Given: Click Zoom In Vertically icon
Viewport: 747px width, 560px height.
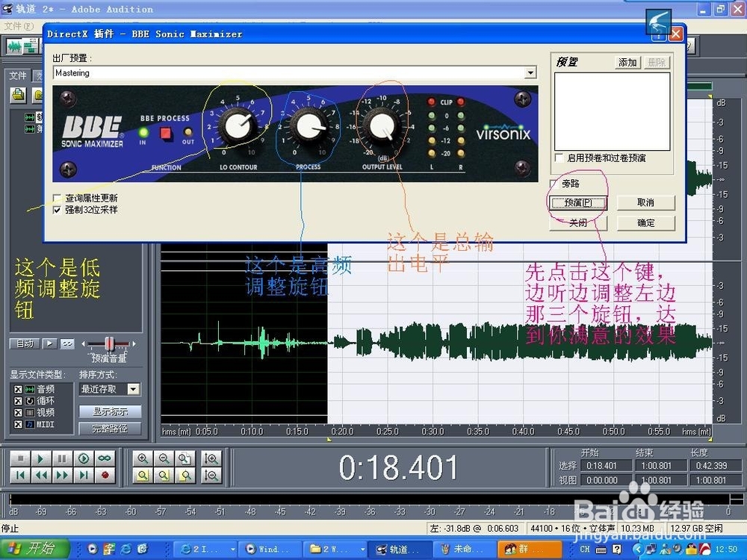Looking at the screenshot, I should [x=211, y=458].
